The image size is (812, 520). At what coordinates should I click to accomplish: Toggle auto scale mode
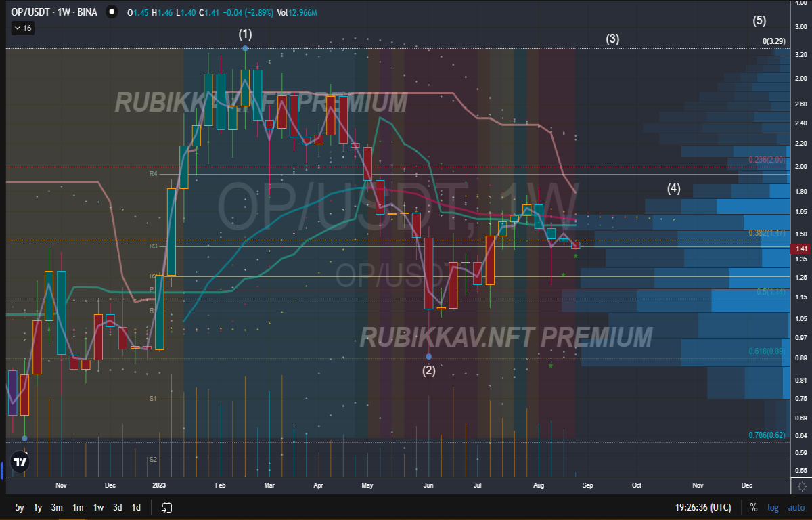point(796,507)
